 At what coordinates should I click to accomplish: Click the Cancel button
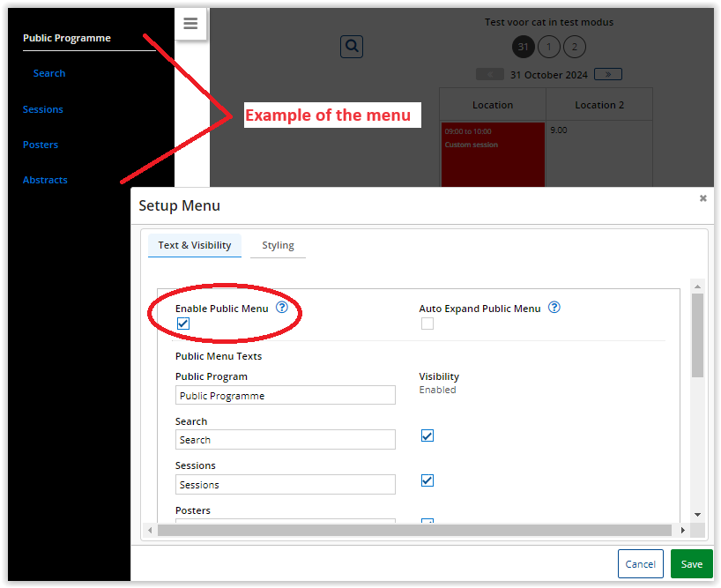(640, 564)
